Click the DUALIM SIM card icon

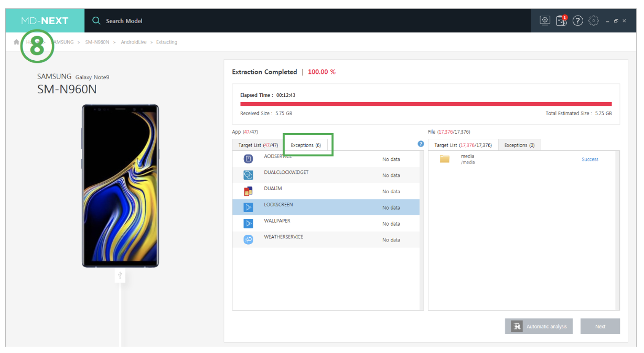point(249,191)
